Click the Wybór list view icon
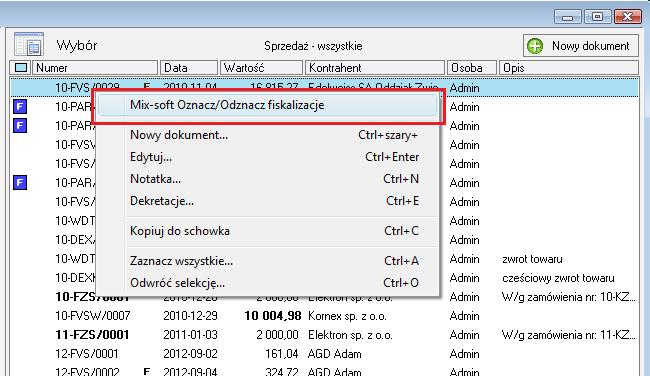Image resolution: width=650 pixels, height=376 pixels. click(29, 44)
